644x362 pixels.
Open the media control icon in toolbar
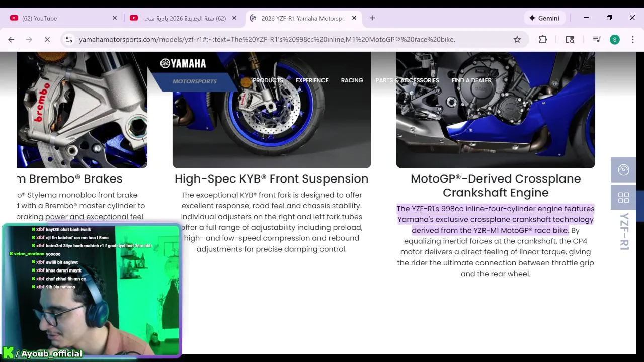[x=597, y=39]
